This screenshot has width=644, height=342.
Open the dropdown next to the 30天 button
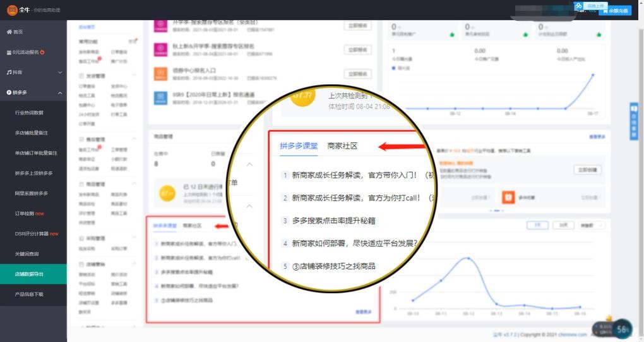pos(591,225)
